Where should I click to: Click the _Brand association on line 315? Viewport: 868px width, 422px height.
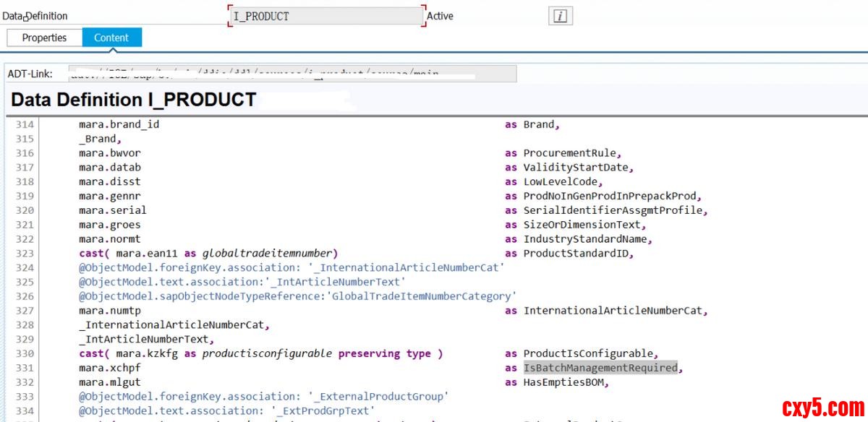point(98,139)
